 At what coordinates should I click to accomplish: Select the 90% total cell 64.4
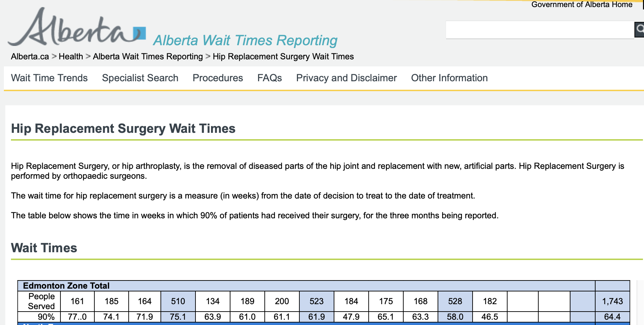(x=613, y=317)
